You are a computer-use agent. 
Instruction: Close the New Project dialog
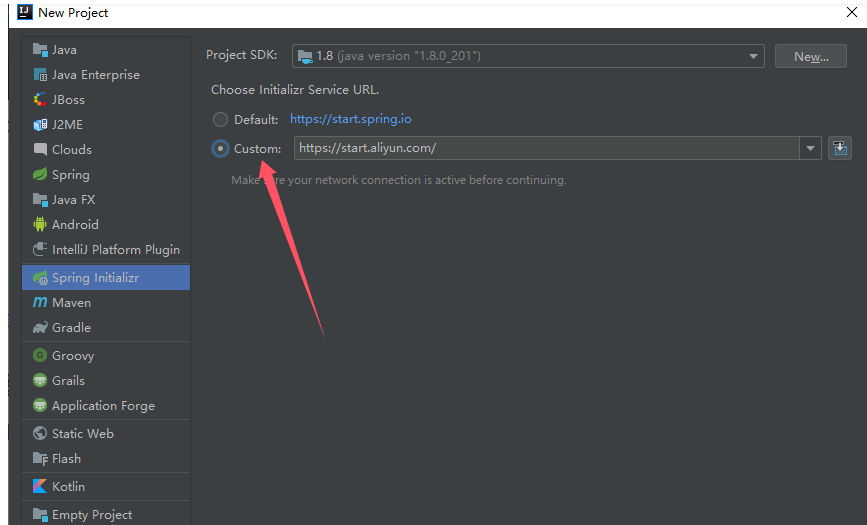coord(852,12)
